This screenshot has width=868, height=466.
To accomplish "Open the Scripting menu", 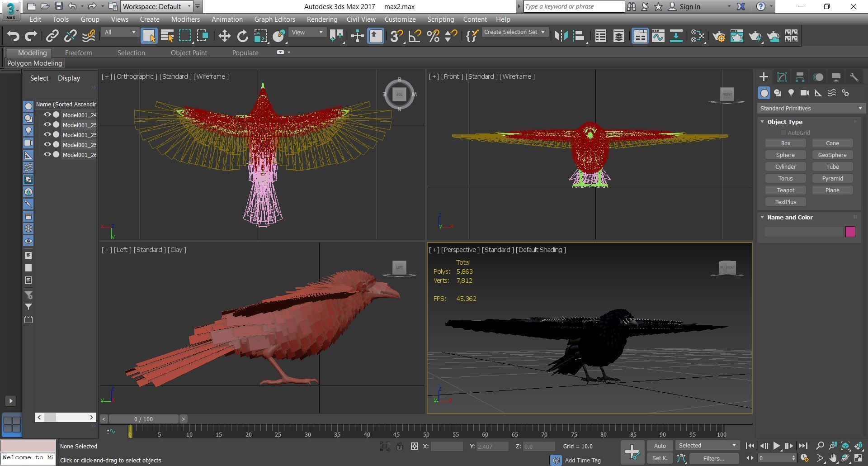I will pos(440,19).
